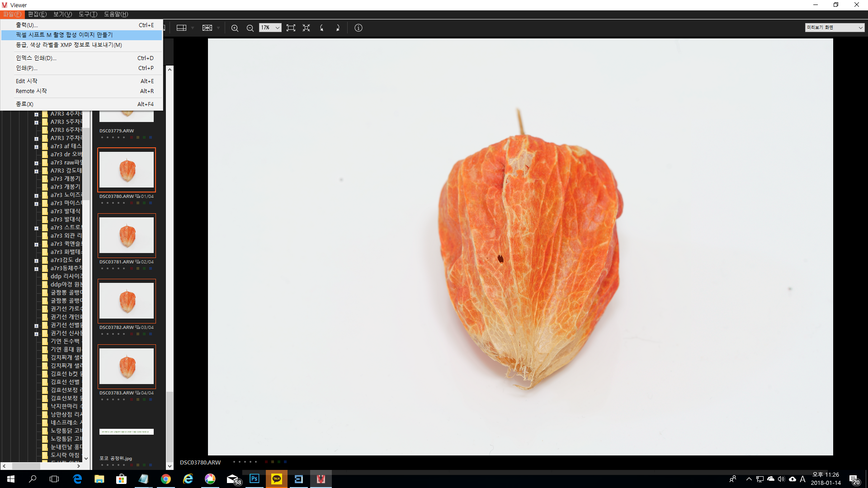Show the image information panel
868x488 pixels.
tap(359, 28)
